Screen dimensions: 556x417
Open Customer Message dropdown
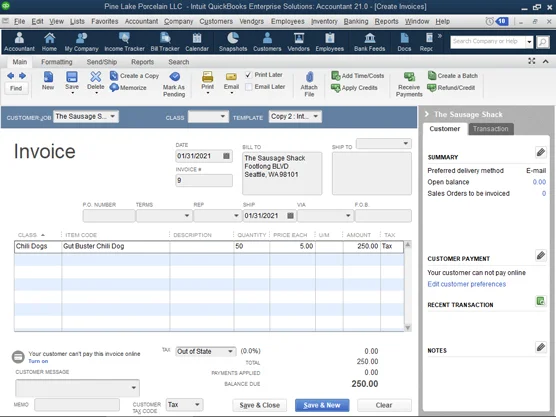[x=134, y=388]
